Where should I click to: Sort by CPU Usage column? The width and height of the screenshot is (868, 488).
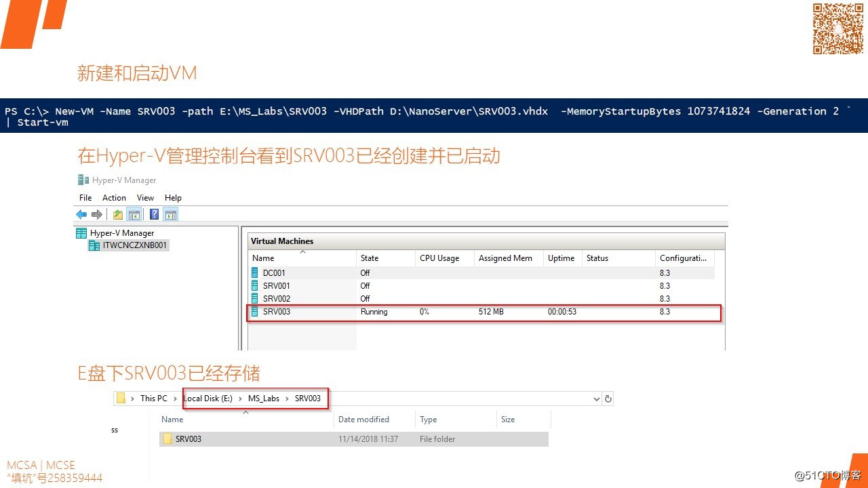pyautogui.click(x=445, y=258)
